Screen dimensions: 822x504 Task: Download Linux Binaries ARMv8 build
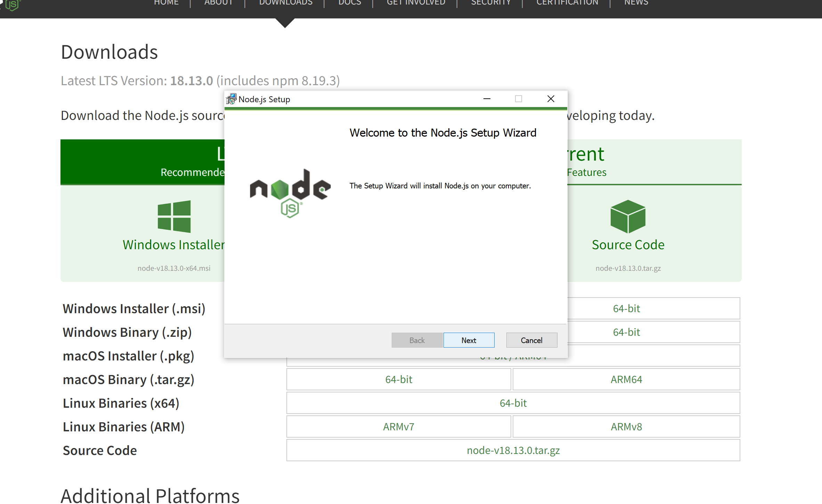pos(626,426)
